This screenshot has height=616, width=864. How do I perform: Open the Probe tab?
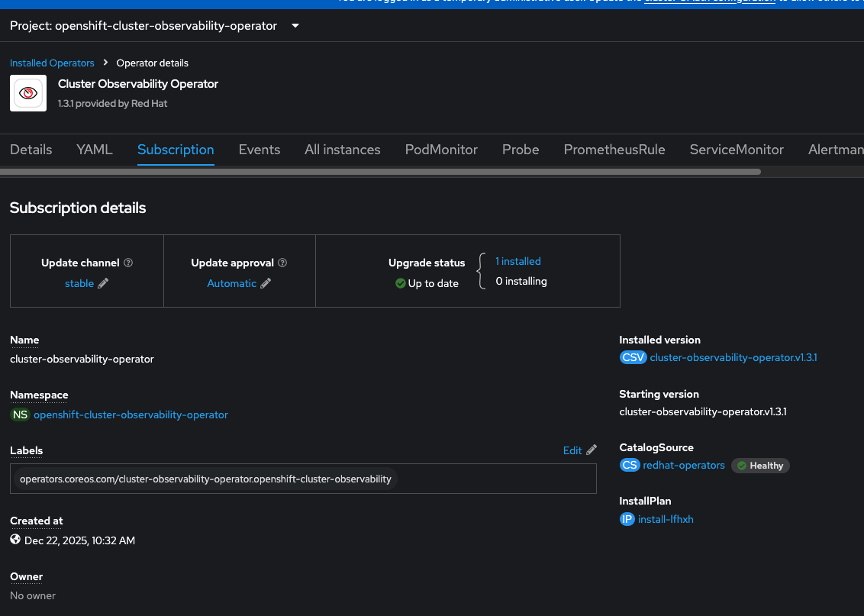[x=521, y=150]
